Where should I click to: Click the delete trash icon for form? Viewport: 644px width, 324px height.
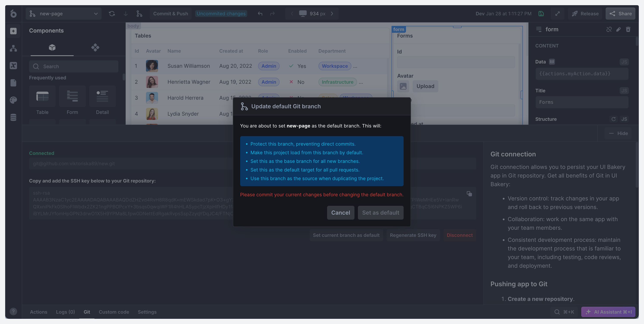click(628, 29)
